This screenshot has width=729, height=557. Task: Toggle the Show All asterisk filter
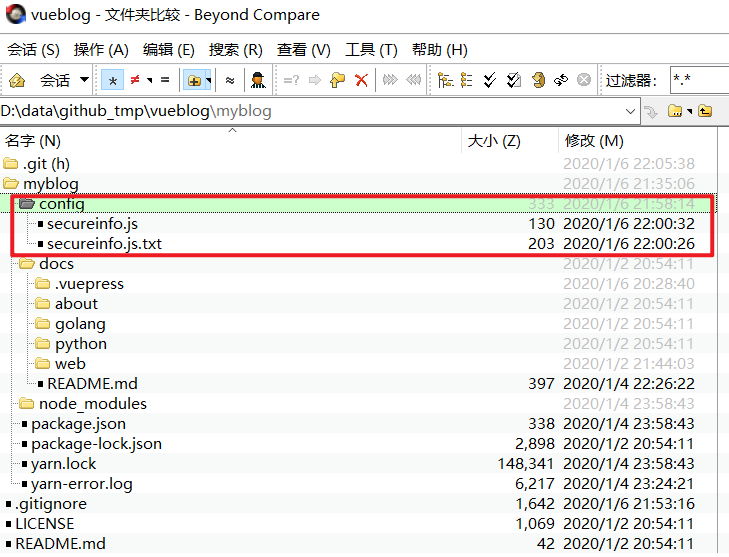[113, 80]
